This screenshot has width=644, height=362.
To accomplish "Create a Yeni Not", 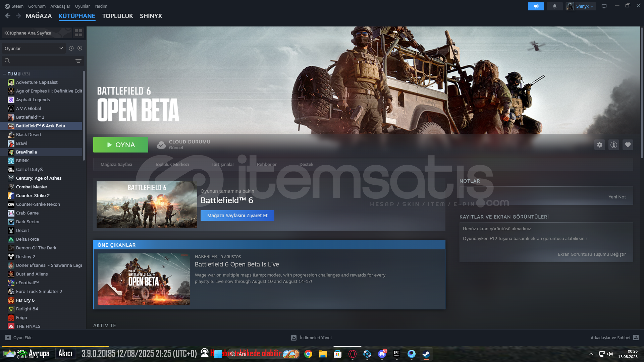I will 617,197.
